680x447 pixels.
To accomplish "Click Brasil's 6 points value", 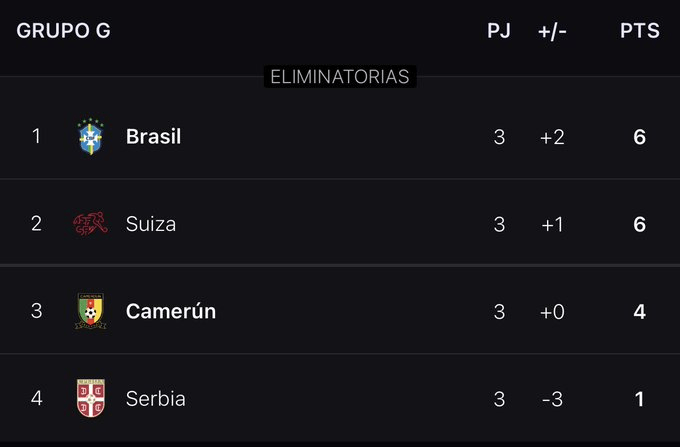I will 640,136.
